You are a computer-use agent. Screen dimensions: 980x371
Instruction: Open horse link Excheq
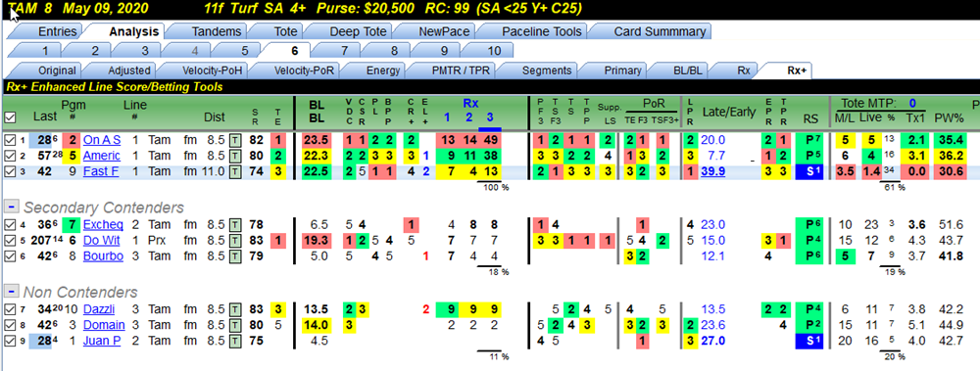click(x=103, y=225)
